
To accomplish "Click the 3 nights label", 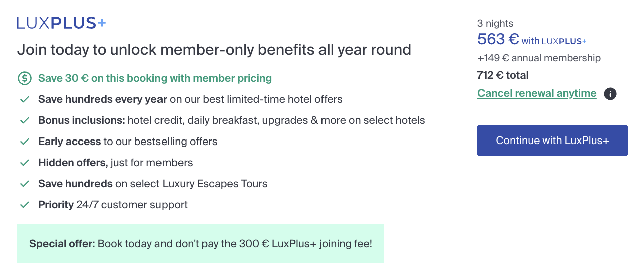I will [x=496, y=23].
